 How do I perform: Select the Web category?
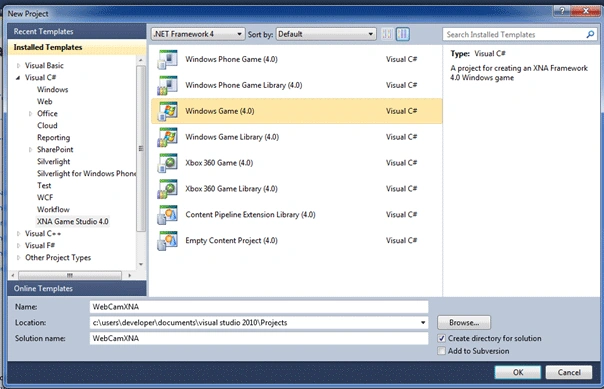click(x=44, y=102)
